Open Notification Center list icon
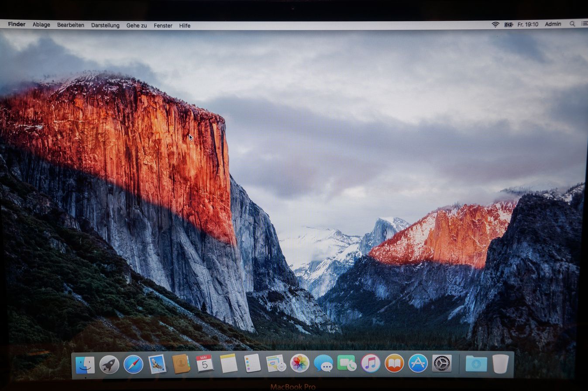Screen dimensions: 588x391 click(x=584, y=24)
